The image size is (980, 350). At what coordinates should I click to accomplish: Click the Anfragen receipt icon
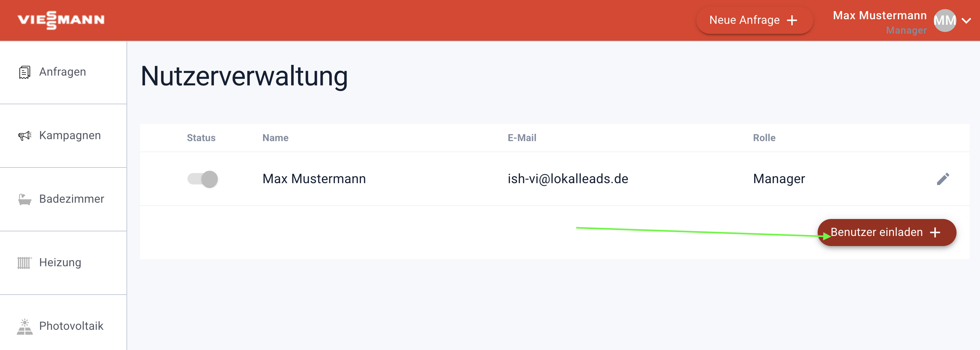[x=25, y=72]
